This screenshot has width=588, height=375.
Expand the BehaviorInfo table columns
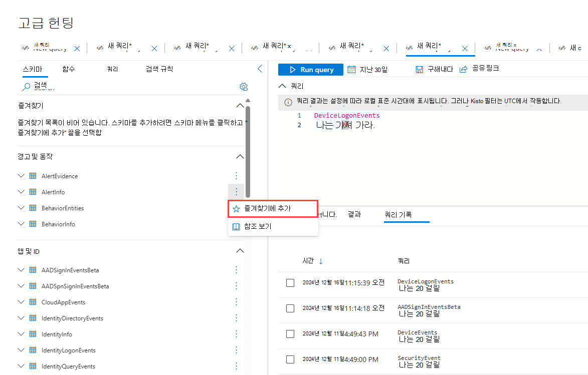tap(21, 224)
